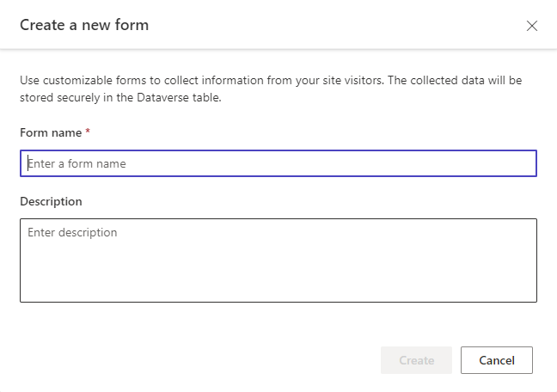Click the 'Enter description' placeholder text
This screenshot has width=557, height=392.
[72, 232]
